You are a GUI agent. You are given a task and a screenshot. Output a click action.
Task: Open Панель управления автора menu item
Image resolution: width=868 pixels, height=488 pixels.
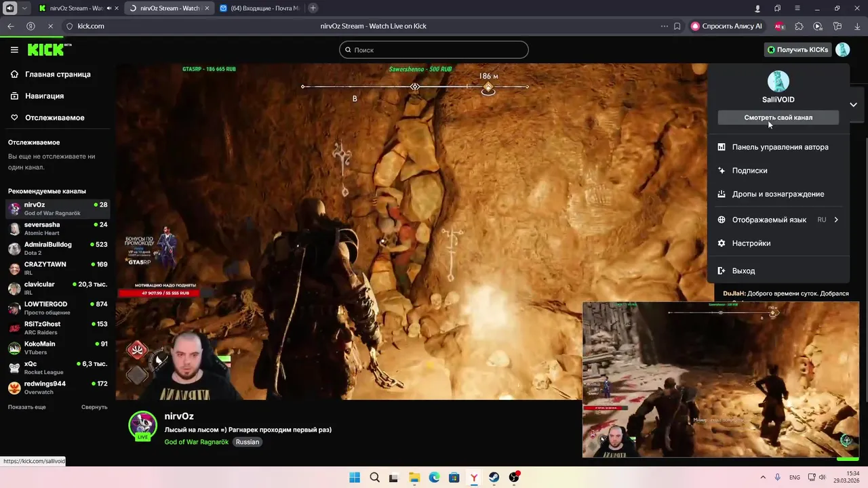click(x=778, y=147)
